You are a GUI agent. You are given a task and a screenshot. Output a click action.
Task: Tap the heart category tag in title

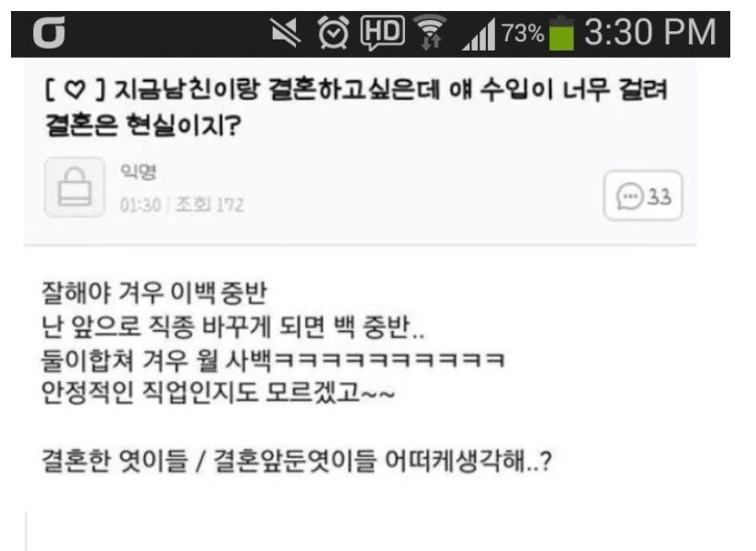tap(74, 90)
